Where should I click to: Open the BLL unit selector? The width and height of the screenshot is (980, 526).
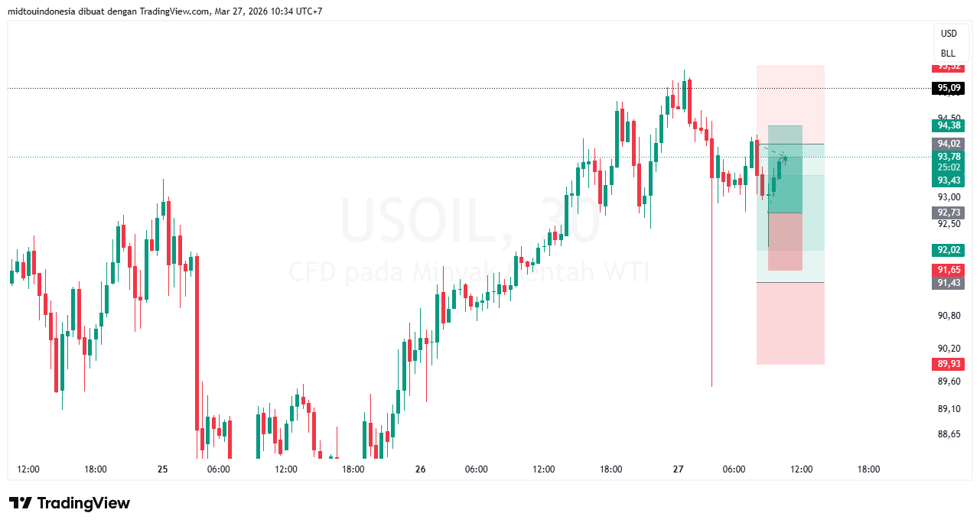(948, 54)
